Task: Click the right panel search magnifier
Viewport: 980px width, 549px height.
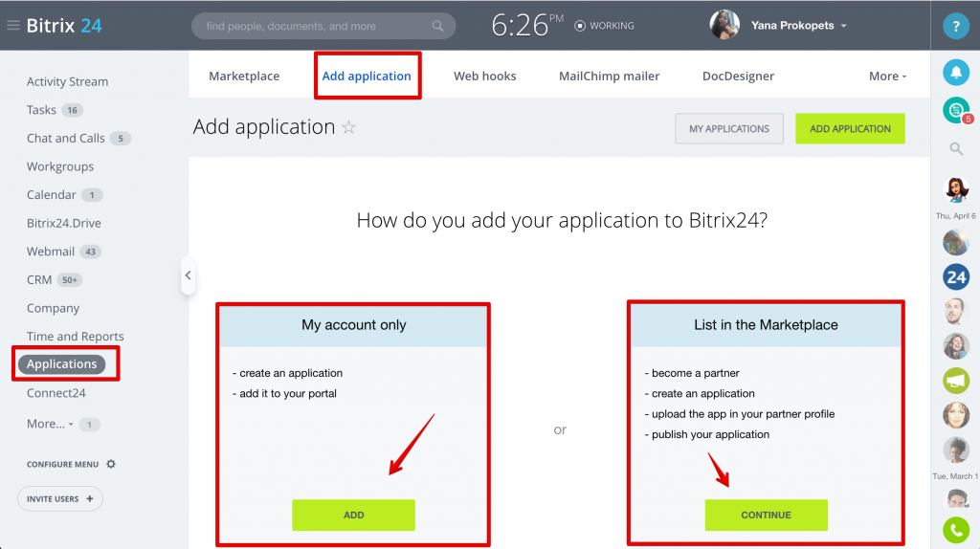Action: click(x=956, y=148)
